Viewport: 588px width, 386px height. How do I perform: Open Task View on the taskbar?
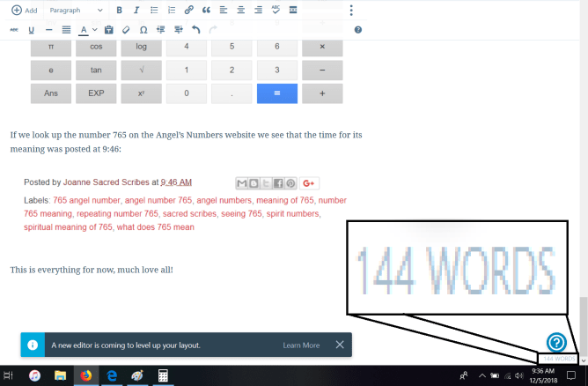tap(8, 375)
